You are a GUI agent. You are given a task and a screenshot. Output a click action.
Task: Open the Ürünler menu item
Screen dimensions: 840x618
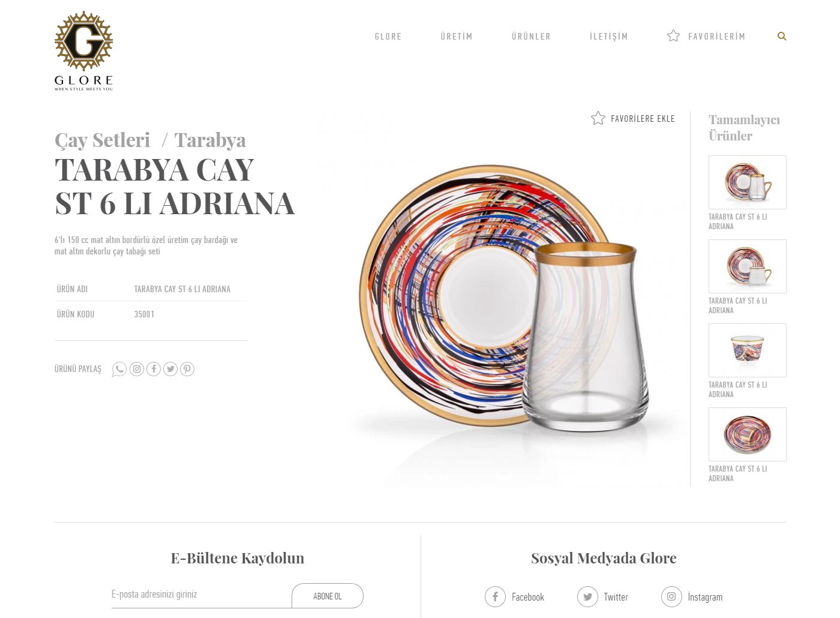coord(531,37)
